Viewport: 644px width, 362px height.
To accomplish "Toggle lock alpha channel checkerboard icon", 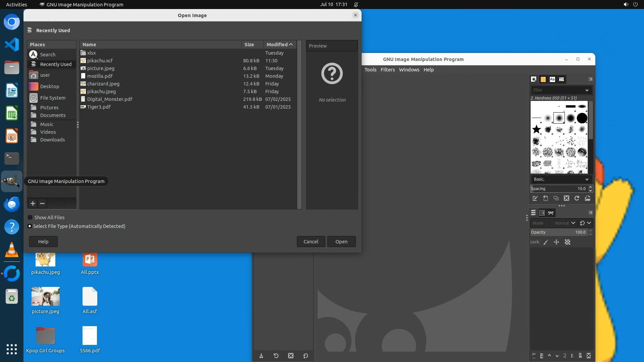I will pos(568,242).
